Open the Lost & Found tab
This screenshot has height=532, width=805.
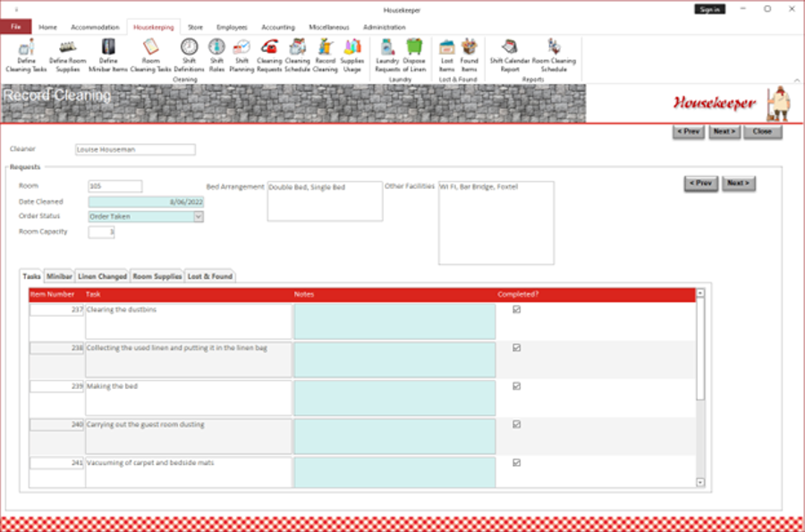tap(210, 276)
